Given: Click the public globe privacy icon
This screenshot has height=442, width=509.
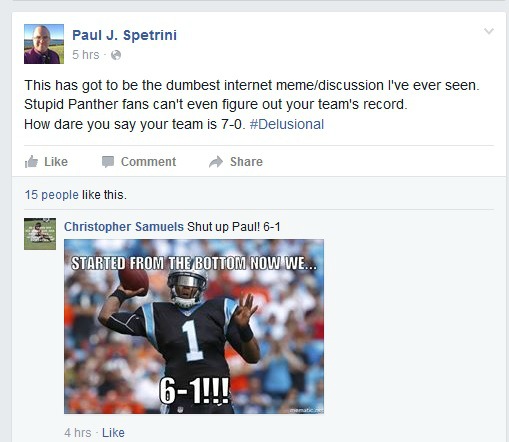Looking at the screenshot, I should pyautogui.click(x=116, y=55).
